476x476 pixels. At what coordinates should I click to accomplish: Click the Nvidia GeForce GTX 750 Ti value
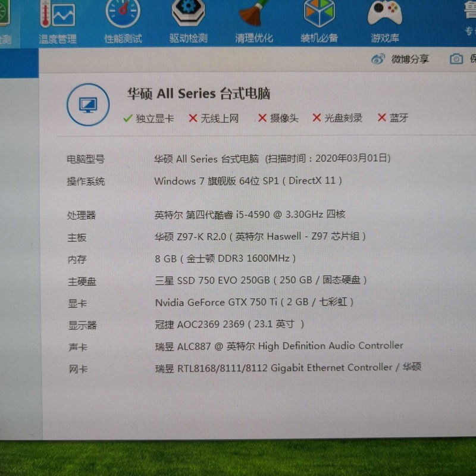click(254, 302)
